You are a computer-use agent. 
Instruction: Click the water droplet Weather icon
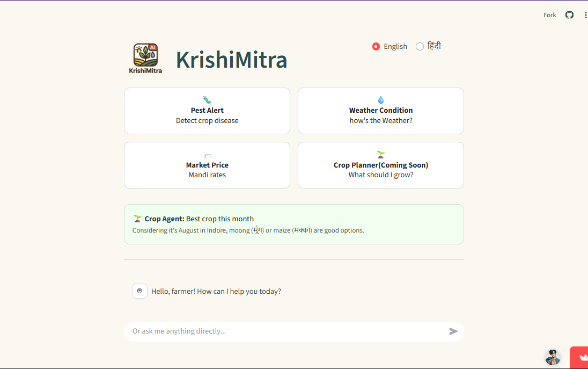381,100
